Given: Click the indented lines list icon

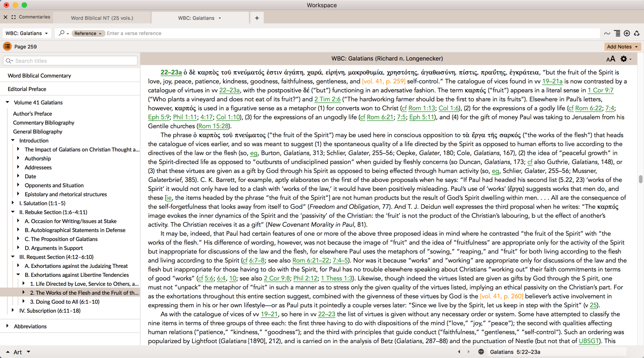Looking at the screenshot, I should (x=617, y=34).
